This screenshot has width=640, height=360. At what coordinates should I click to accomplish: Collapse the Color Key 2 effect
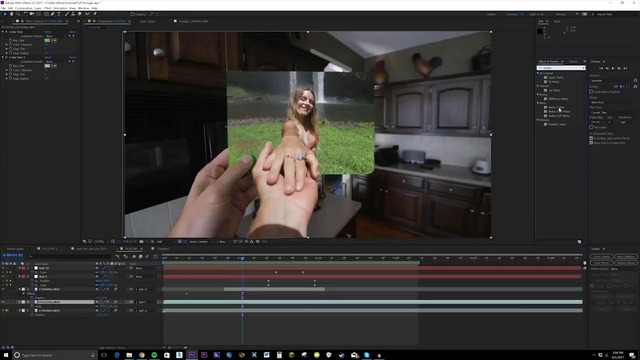coord(2,58)
